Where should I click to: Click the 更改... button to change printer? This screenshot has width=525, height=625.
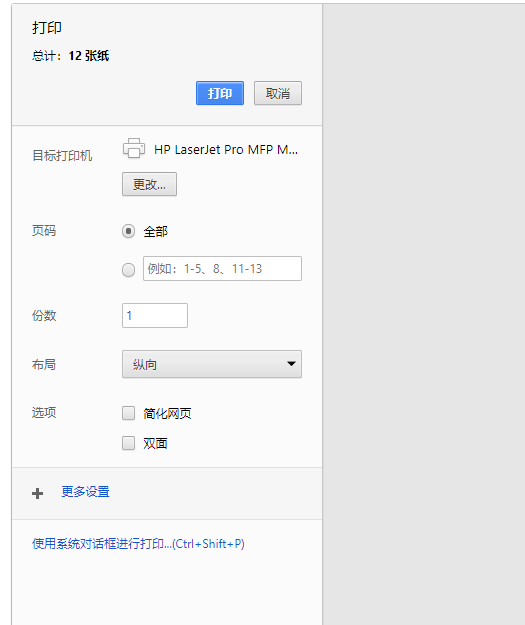click(149, 184)
